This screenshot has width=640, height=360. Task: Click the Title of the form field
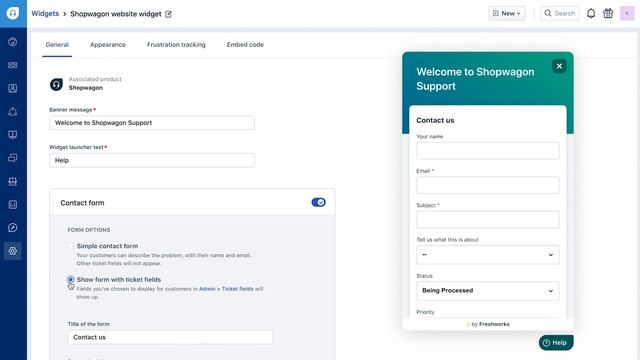click(170, 337)
